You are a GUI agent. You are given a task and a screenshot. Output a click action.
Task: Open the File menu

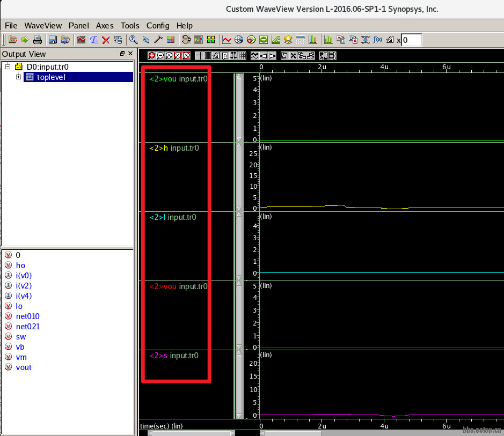tap(11, 26)
